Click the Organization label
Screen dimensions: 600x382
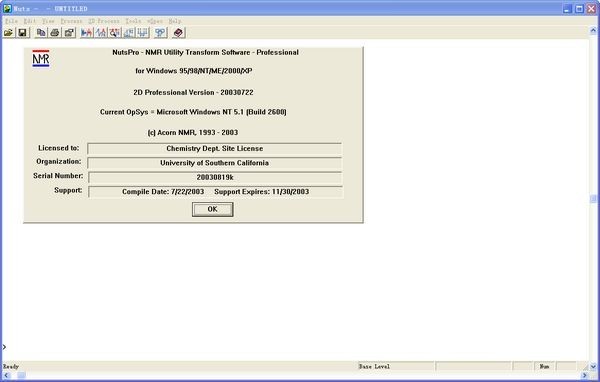(59, 162)
